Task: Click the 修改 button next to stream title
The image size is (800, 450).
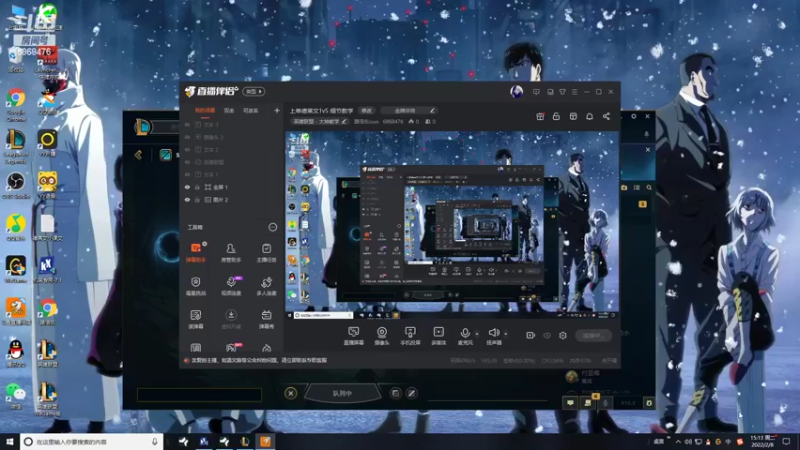Action: (366, 110)
